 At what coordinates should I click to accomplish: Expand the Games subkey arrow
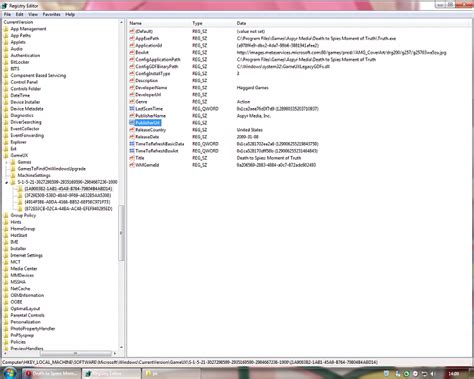coord(6,162)
